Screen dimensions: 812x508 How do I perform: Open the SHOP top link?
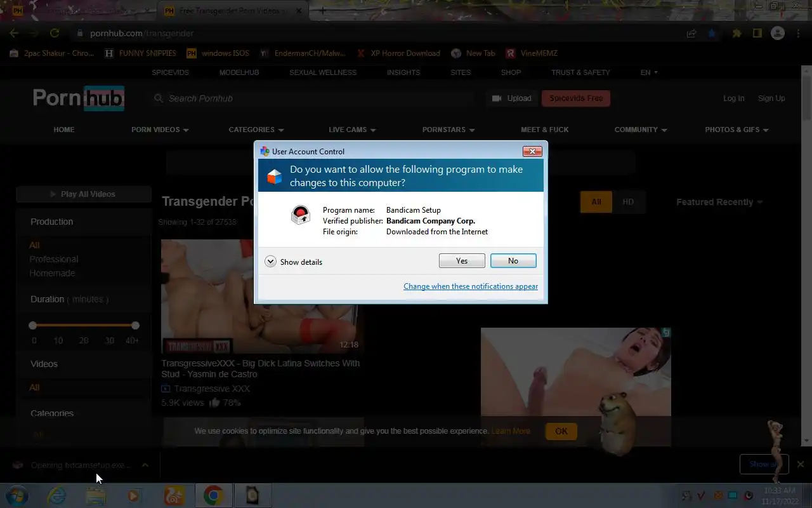511,72
